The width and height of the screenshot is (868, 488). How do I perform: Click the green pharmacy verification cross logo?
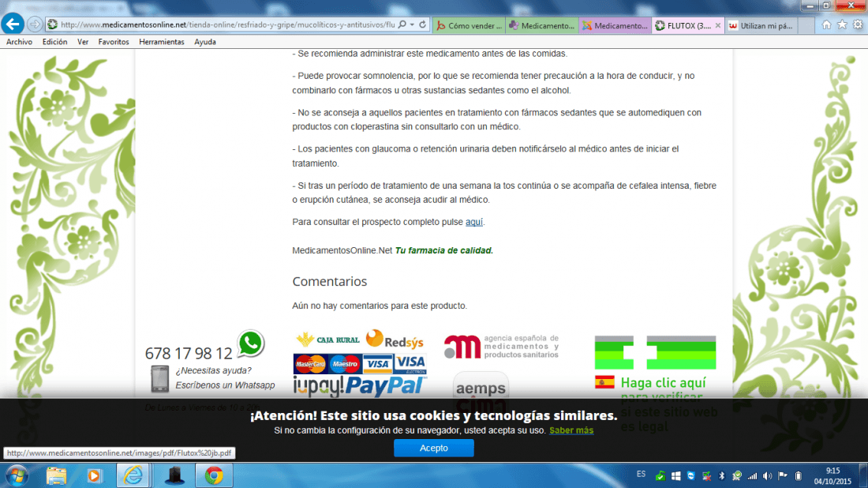coord(655,352)
